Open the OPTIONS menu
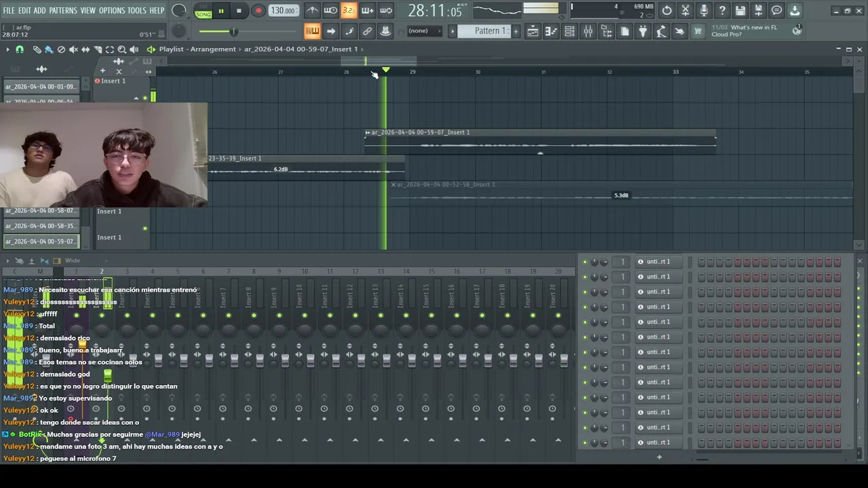Viewport: 868px width, 488px height. pyautogui.click(x=112, y=11)
